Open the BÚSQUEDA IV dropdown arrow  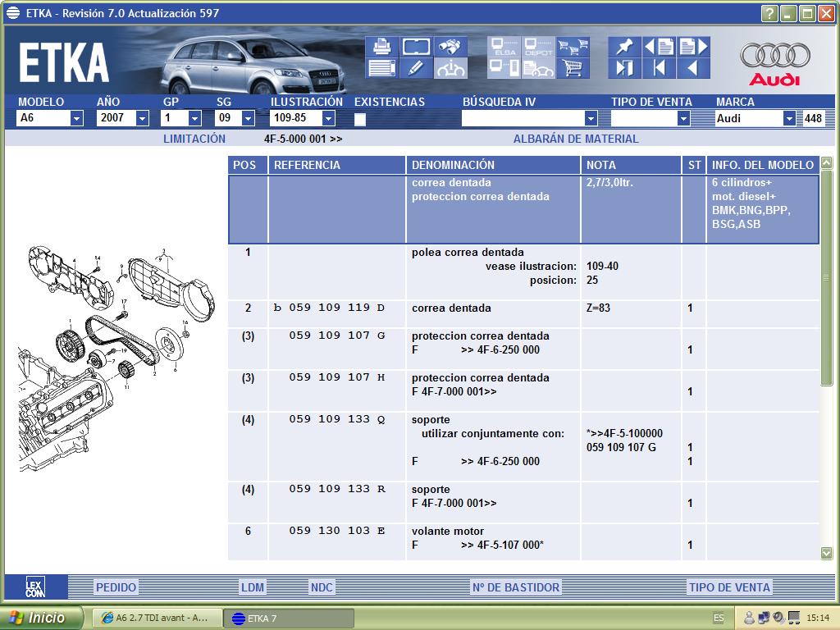(x=591, y=118)
